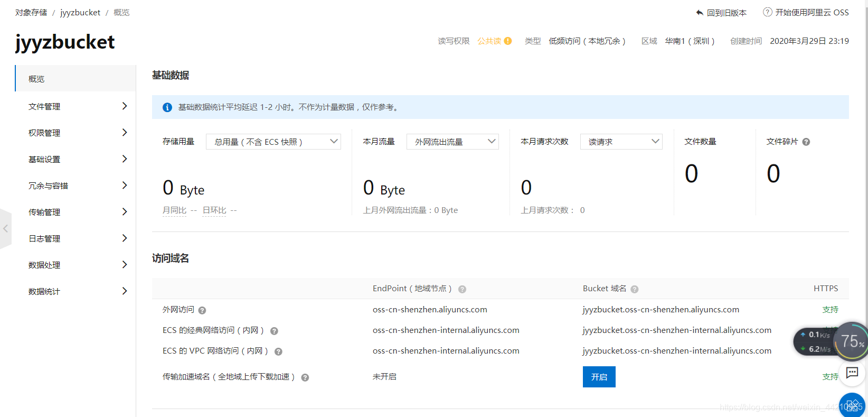Open the 本月请求次数 读请求 dropdown
Viewport: 868px width, 417px height.
pos(621,142)
